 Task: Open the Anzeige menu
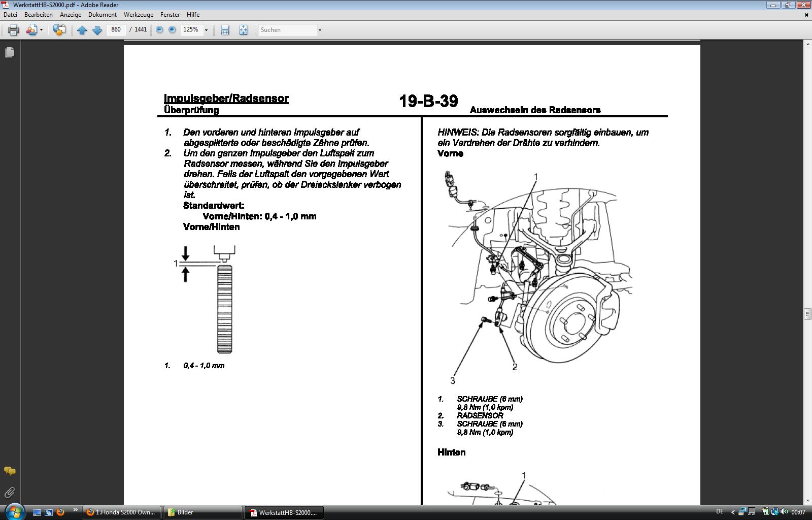[x=71, y=15]
